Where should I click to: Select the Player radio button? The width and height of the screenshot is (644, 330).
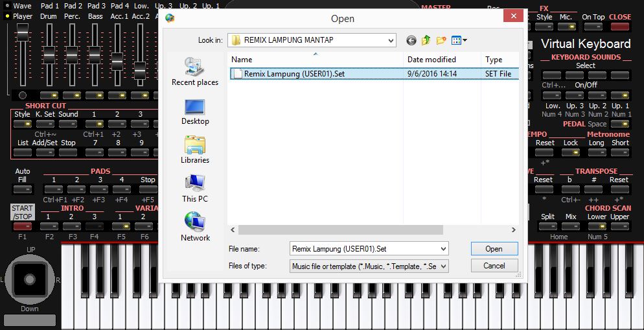click(7, 17)
